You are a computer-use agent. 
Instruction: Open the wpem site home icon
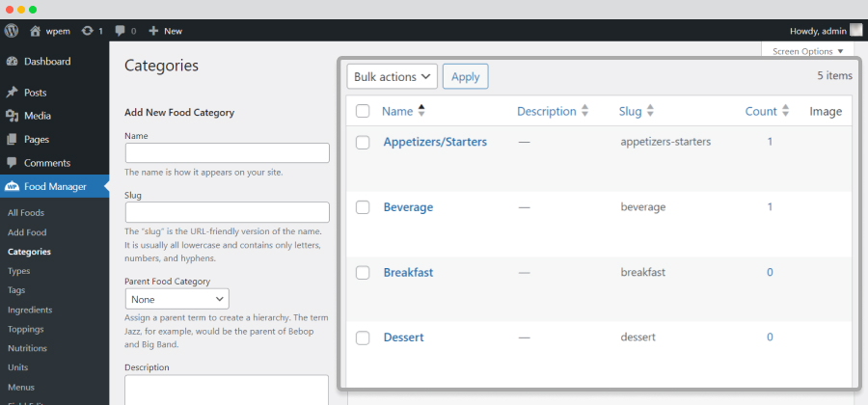coord(36,31)
